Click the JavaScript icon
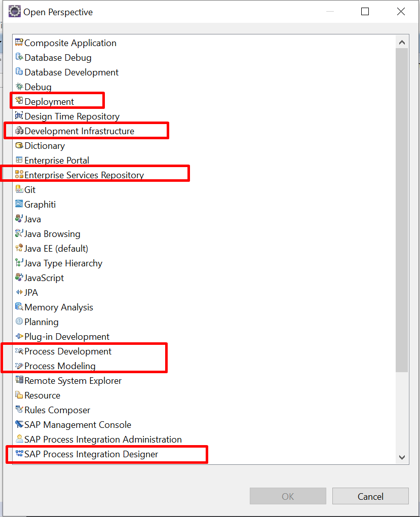 19,277
